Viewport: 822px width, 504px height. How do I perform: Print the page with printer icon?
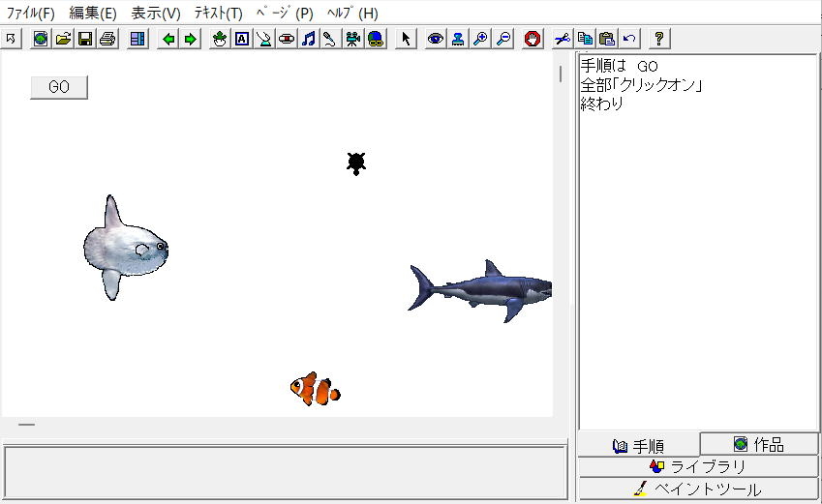coord(108,39)
